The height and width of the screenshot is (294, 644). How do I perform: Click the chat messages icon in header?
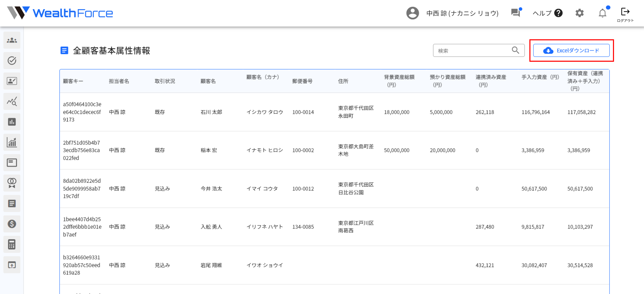515,12
